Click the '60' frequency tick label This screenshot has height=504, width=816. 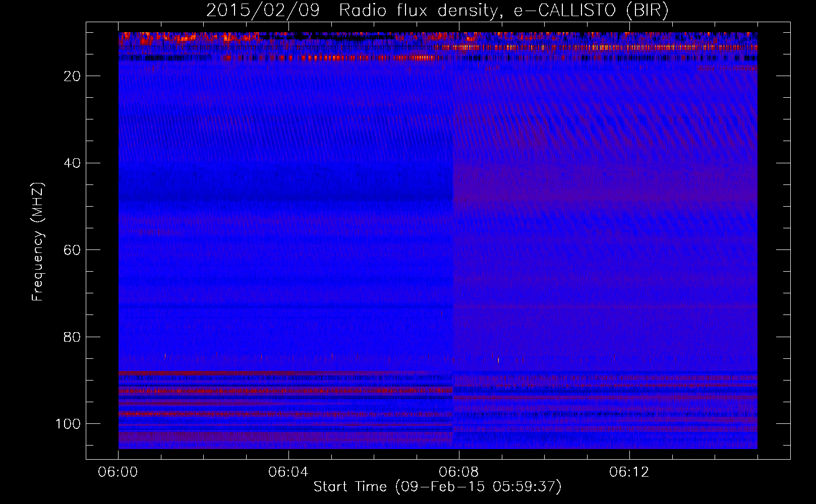(72, 250)
